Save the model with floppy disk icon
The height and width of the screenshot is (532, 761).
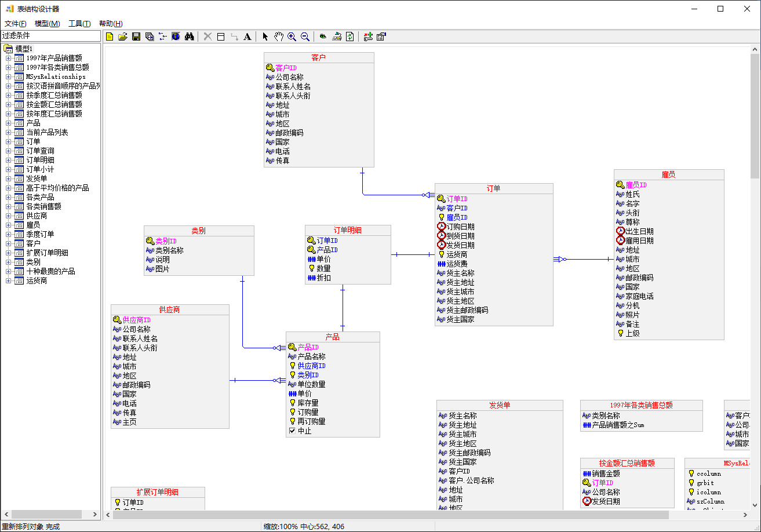point(136,37)
